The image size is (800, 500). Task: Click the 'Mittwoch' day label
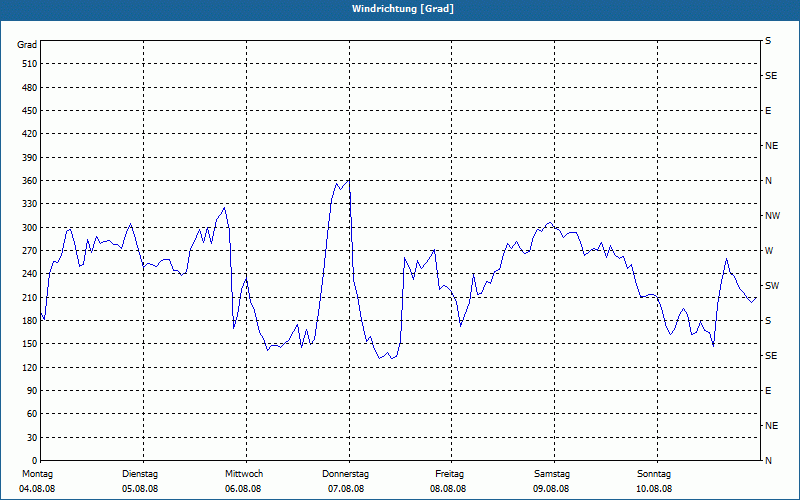tap(244, 474)
